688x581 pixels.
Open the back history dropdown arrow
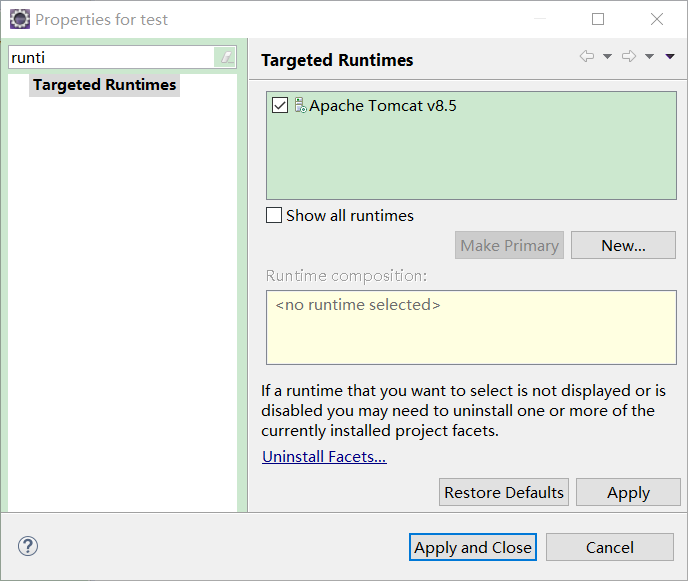tap(607, 56)
